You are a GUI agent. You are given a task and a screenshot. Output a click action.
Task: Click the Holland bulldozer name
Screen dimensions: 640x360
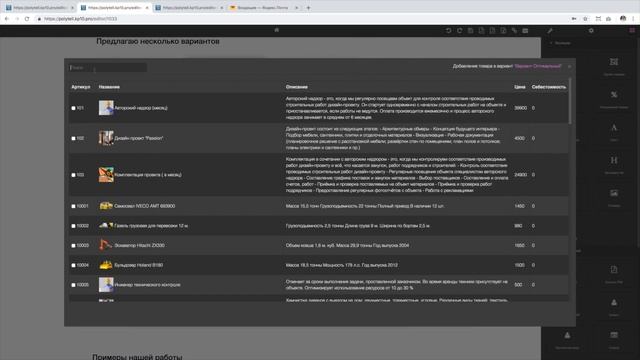(138, 265)
